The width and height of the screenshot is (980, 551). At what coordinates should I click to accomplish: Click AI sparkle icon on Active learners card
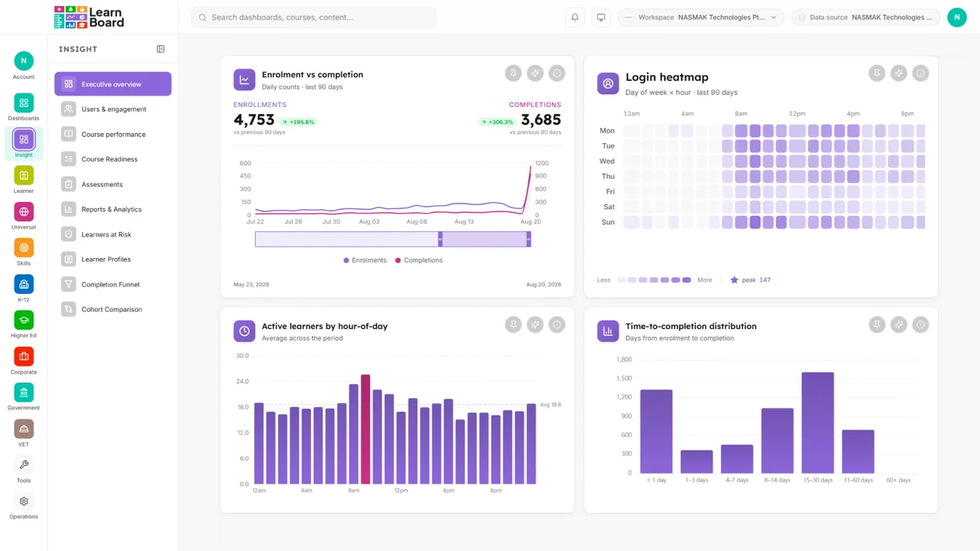[535, 324]
